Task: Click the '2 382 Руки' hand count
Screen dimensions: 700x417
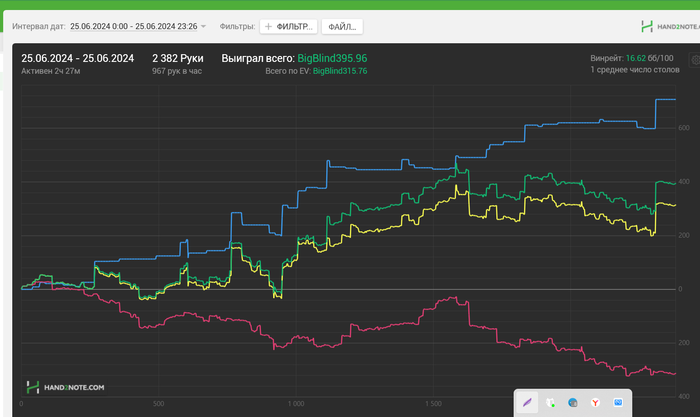Action: click(x=178, y=58)
